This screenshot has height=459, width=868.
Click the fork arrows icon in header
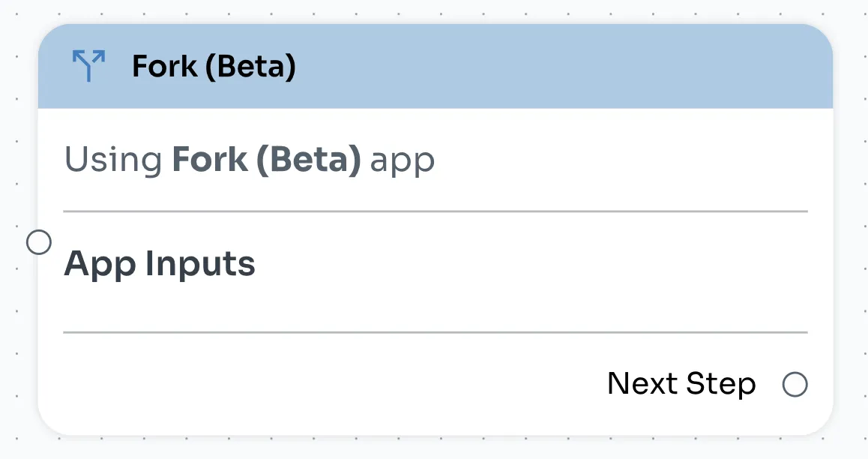click(x=88, y=66)
